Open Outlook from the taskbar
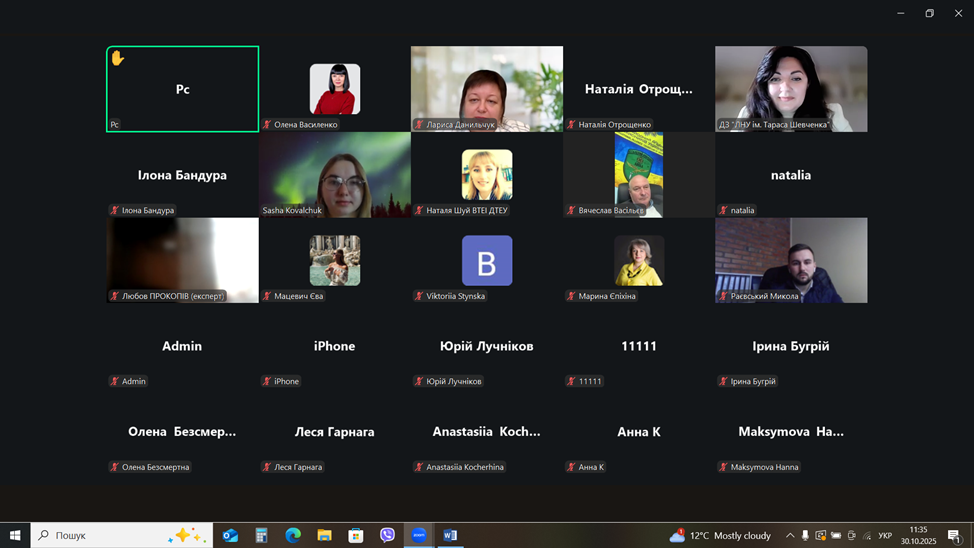This screenshot has width=974, height=548. pos(230,536)
